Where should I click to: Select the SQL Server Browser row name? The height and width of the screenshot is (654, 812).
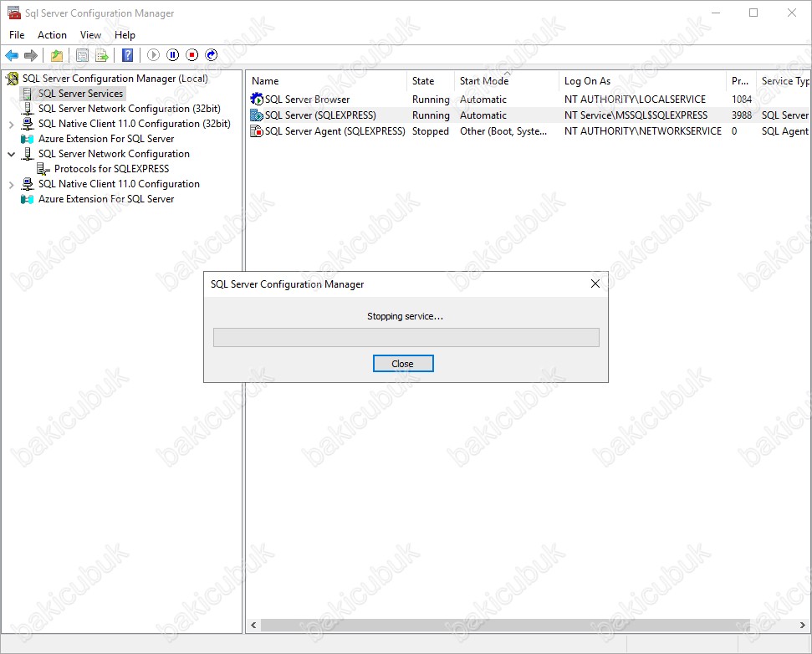pos(307,100)
